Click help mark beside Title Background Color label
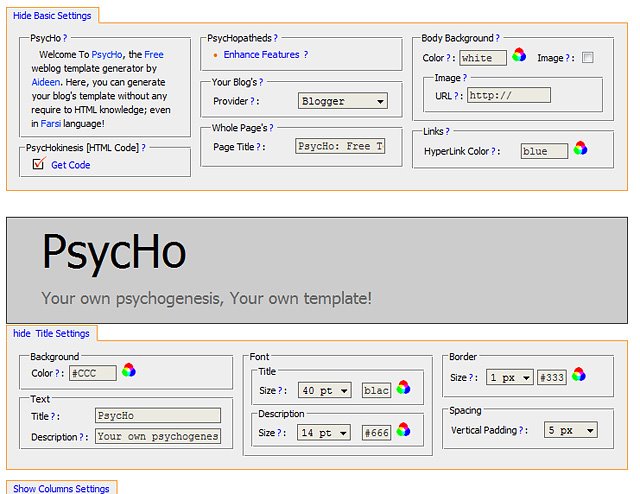Image resolution: width=640 pixels, height=494 pixels. [x=57, y=373]
